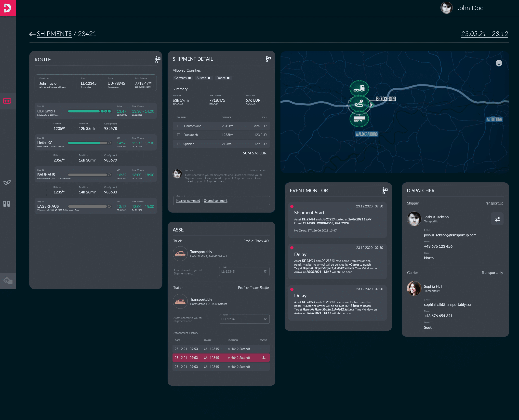Select the truck marker on the map

(x=359, y=88)
